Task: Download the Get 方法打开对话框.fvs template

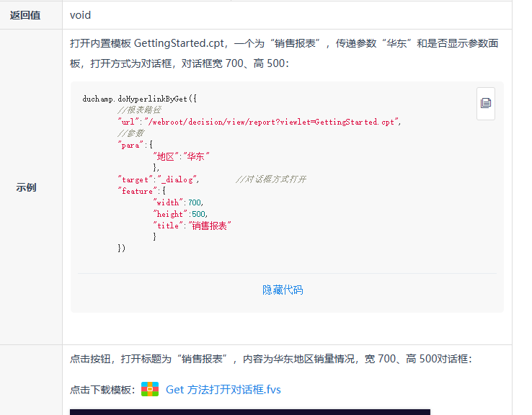Action: point(223,390)
